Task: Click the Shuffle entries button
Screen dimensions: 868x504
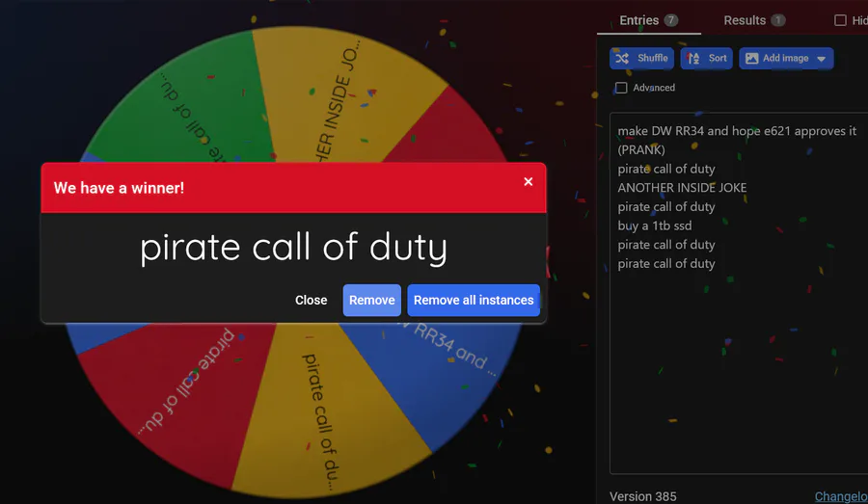Action: pos(641,58)
